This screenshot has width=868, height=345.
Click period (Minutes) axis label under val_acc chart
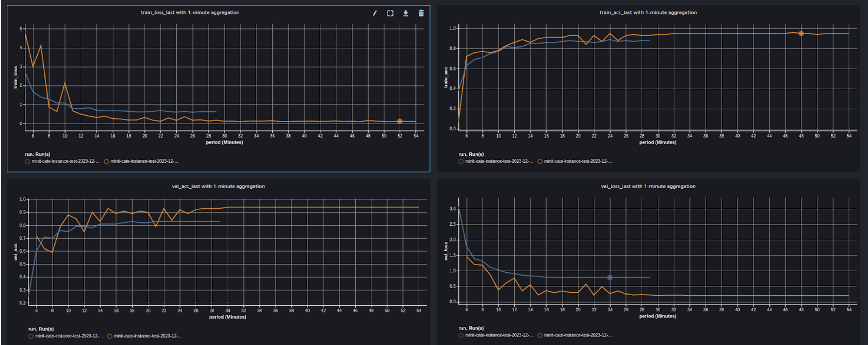point(227,317)
